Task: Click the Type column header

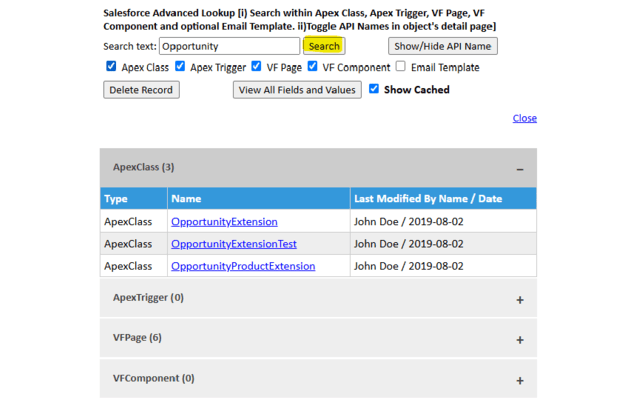Action: 134,199
